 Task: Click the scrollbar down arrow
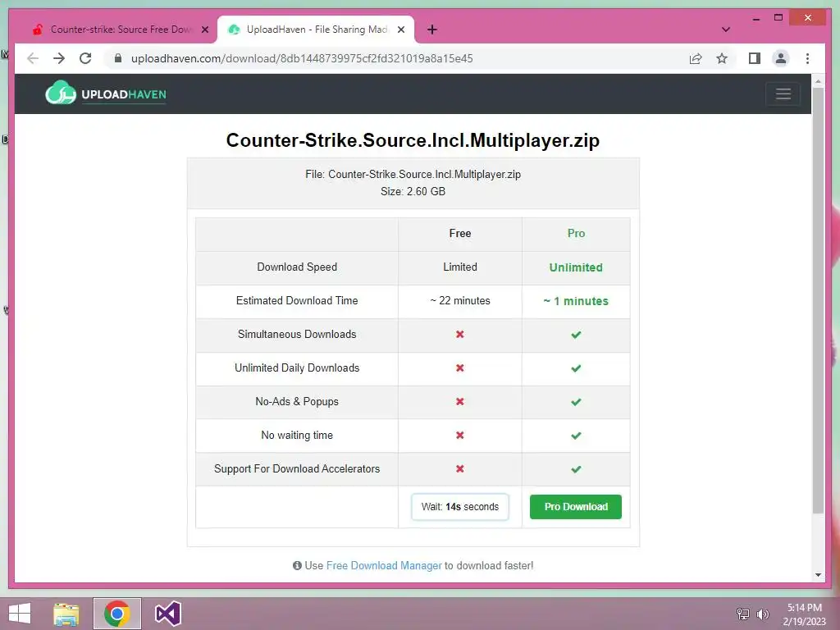point(818,575)
